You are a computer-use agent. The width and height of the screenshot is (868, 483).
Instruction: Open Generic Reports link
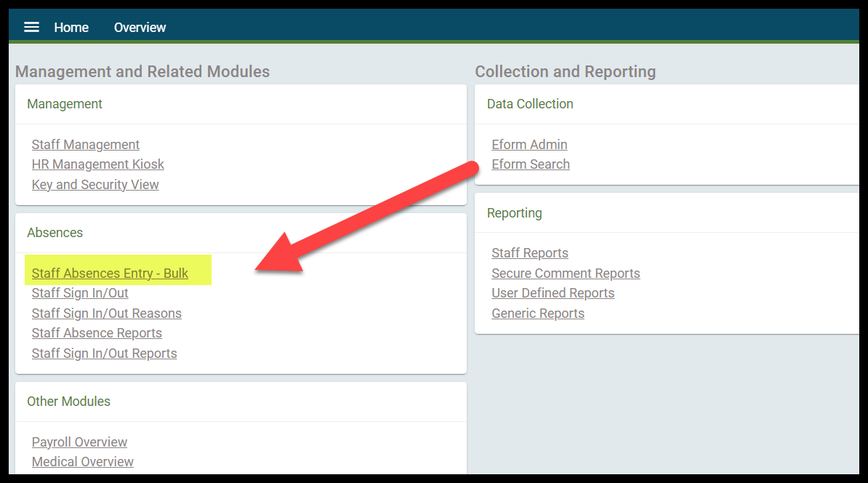(538, 314)
